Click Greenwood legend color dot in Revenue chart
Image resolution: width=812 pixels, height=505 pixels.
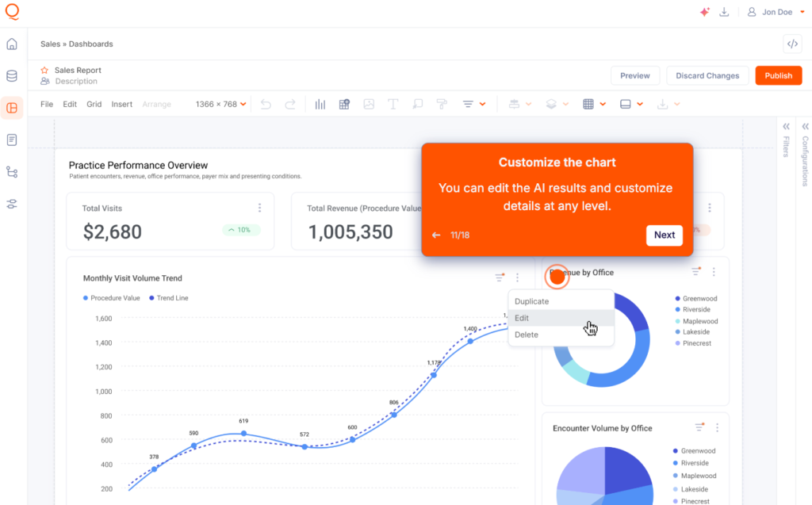(676, 299)
